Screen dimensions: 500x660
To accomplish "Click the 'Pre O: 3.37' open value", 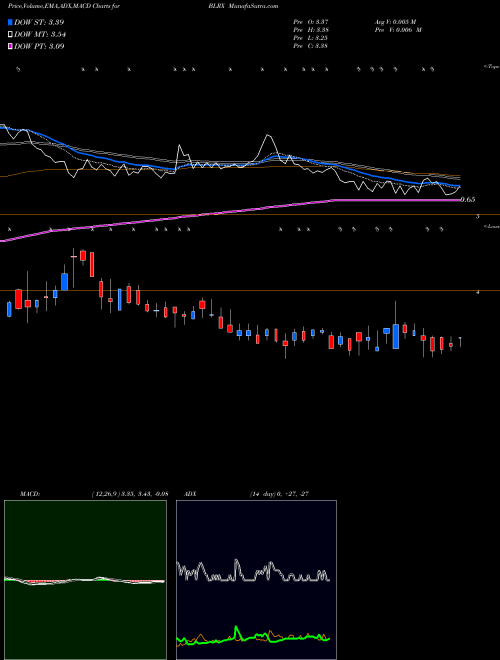I will pyautogui.click(x=311, y=21).
